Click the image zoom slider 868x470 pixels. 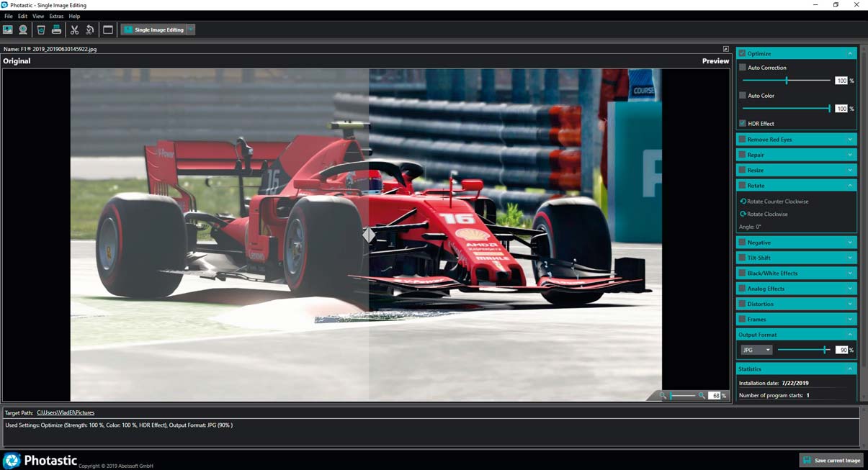click(x=682, y=396)
